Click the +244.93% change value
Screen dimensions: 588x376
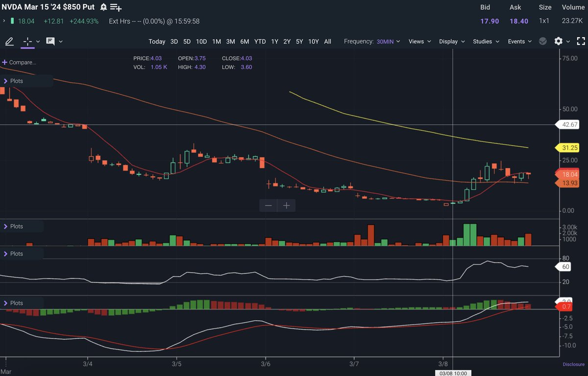point(84,21)
